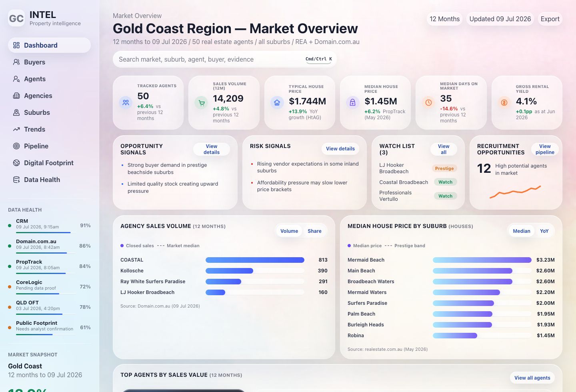This screenshot has width=576, height=392.
Task: Click the Mermaid Beach median price bar
Action: [482, 260]
